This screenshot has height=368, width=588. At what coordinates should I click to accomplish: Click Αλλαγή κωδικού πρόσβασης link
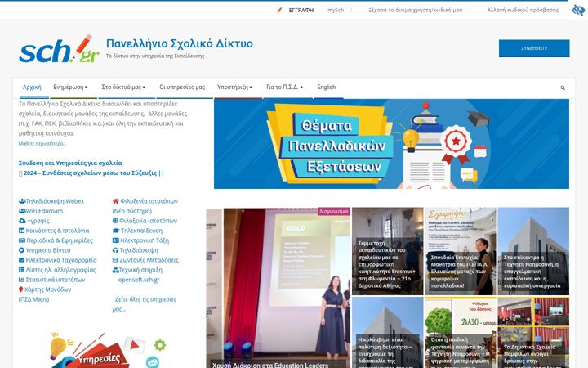click(x=523, y=10)
